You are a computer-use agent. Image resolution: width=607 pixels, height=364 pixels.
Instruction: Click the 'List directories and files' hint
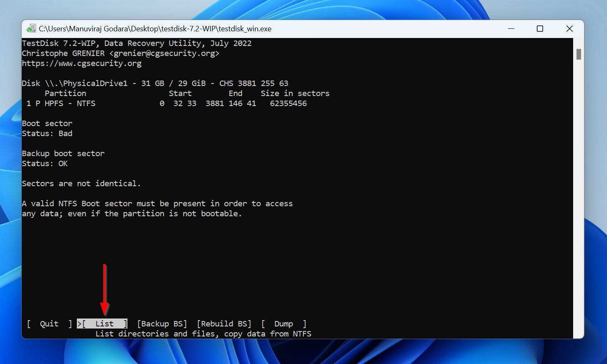[203, 334]
